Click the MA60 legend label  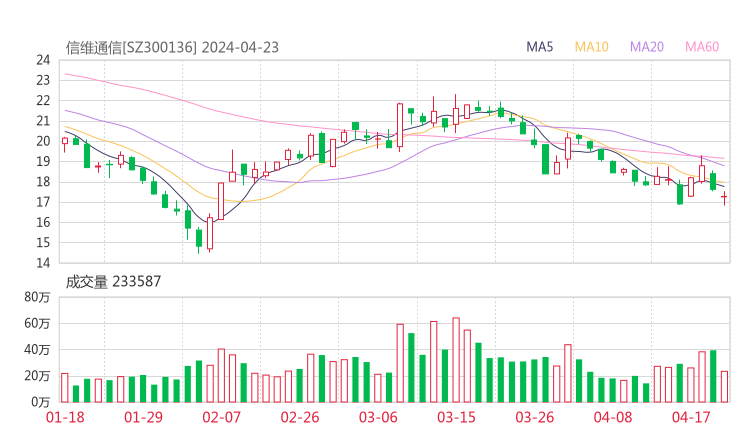tap(702, 47)
